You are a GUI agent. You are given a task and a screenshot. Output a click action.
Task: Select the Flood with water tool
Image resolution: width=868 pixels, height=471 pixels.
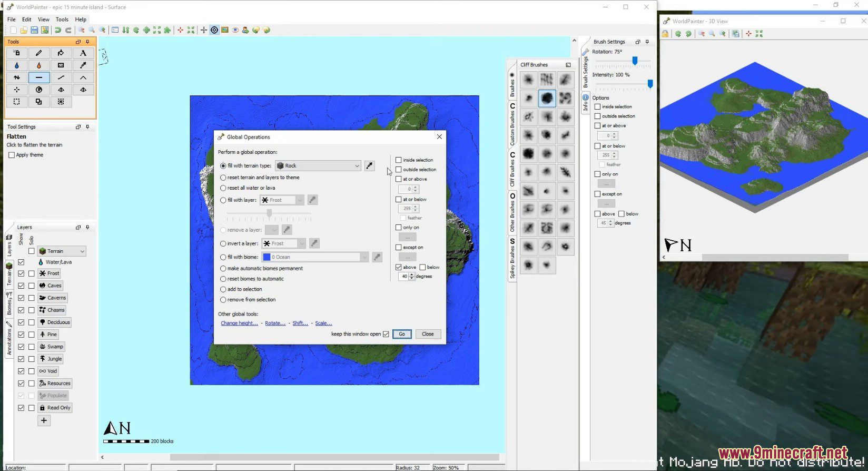click(17, 65)
